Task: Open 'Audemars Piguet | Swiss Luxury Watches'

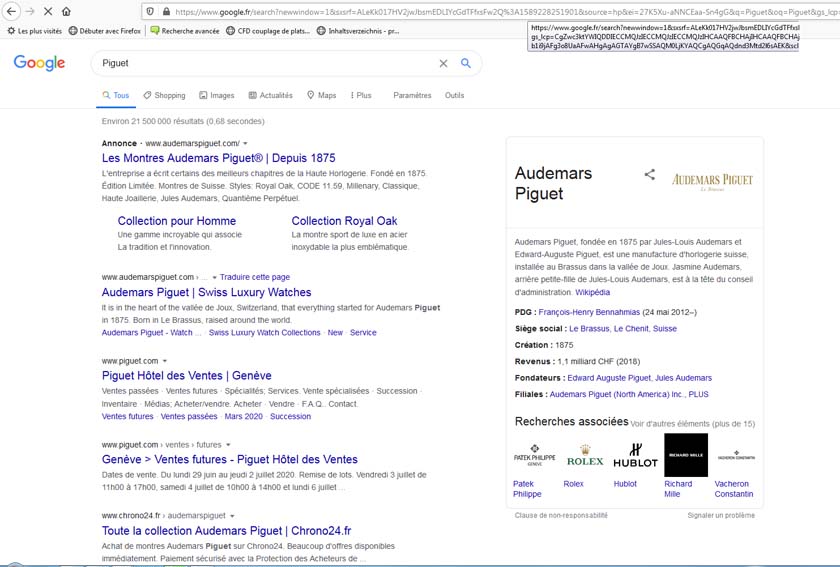Action: 206,292
